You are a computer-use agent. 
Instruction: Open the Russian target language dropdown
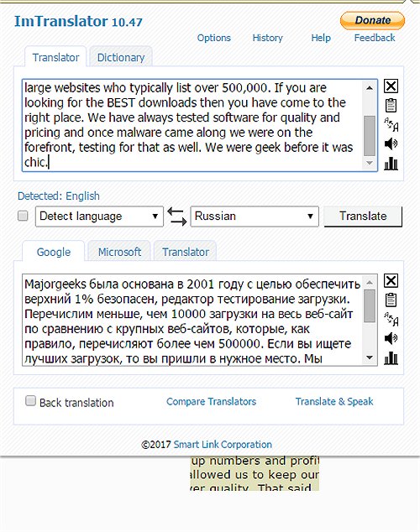[x=255, y=216]
